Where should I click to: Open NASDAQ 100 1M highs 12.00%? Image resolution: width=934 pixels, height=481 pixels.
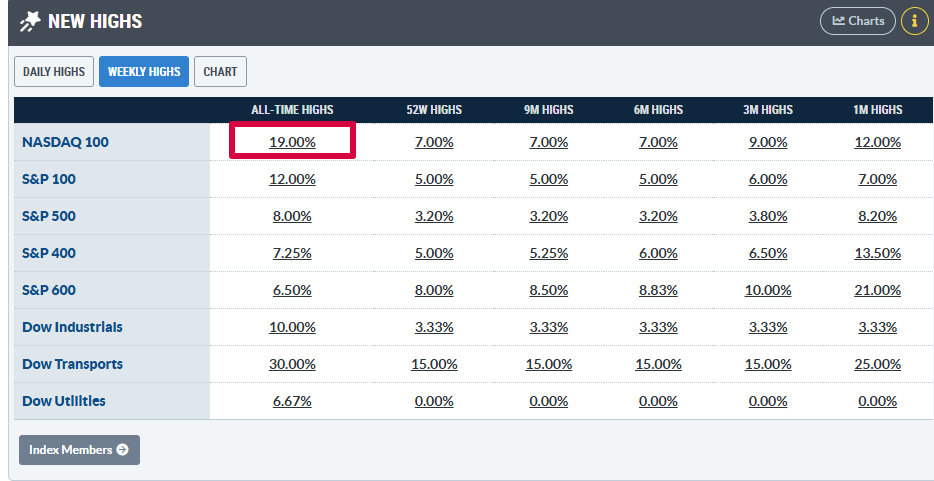878,142
